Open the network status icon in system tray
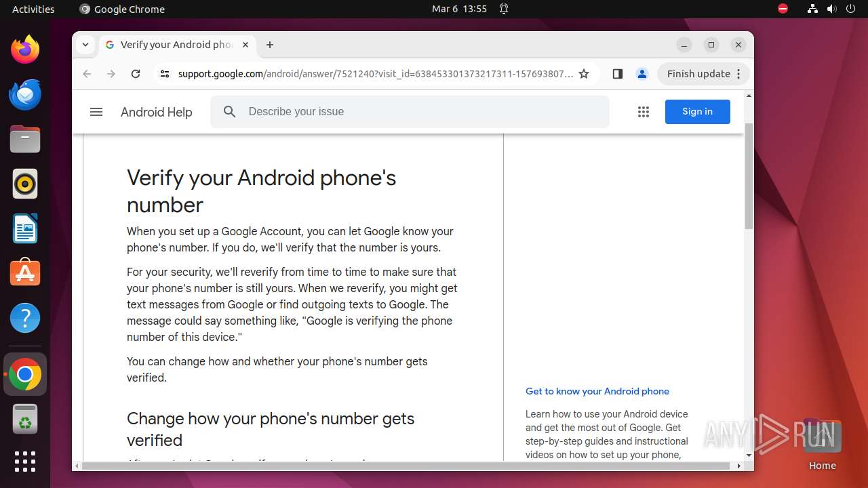Image resolution: width=868 pixels, height=488 pixels. [813, 9]
